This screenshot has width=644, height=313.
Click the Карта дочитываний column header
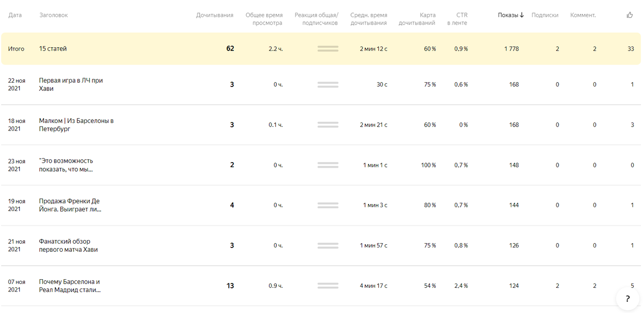417,19
